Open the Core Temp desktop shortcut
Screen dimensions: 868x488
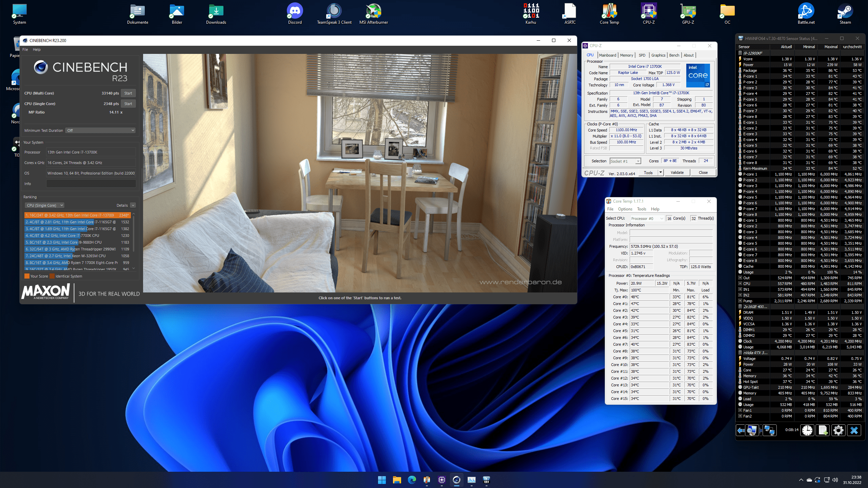pyautogui.click(x=609, y=14)
